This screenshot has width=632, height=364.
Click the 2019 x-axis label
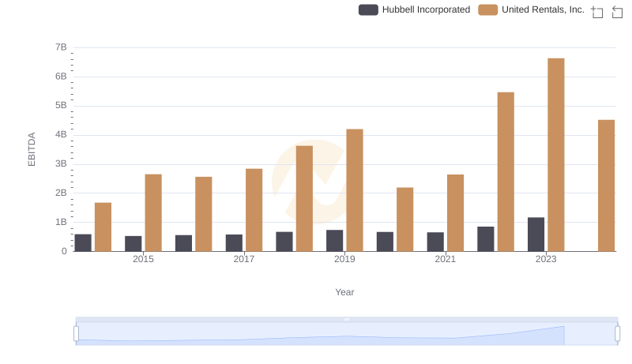[344, 259]
